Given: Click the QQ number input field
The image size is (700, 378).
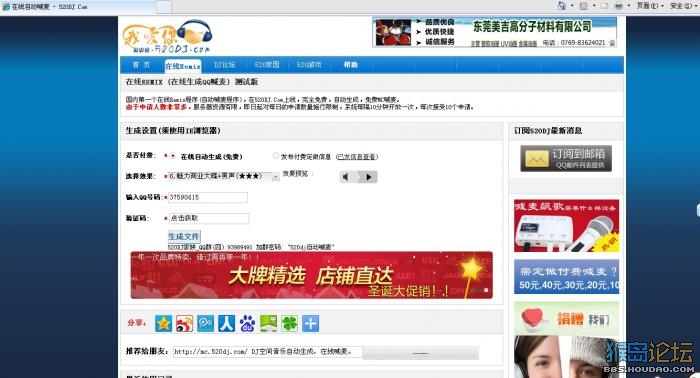Looking at the screenshot, I should click(x=208, y=197).
